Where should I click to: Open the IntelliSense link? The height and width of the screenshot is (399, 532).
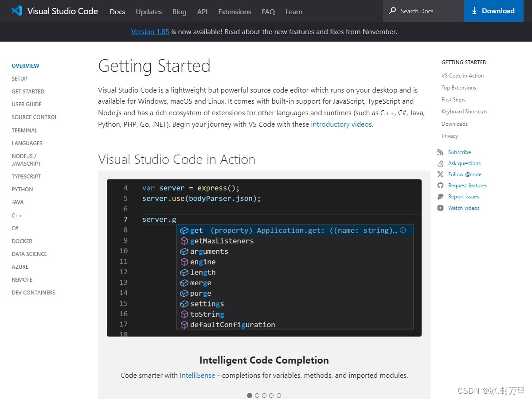(197, 375)
